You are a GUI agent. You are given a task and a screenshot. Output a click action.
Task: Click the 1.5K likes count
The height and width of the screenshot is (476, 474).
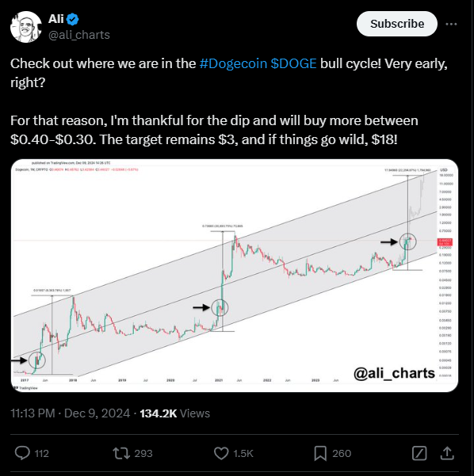tap(243, 454)
